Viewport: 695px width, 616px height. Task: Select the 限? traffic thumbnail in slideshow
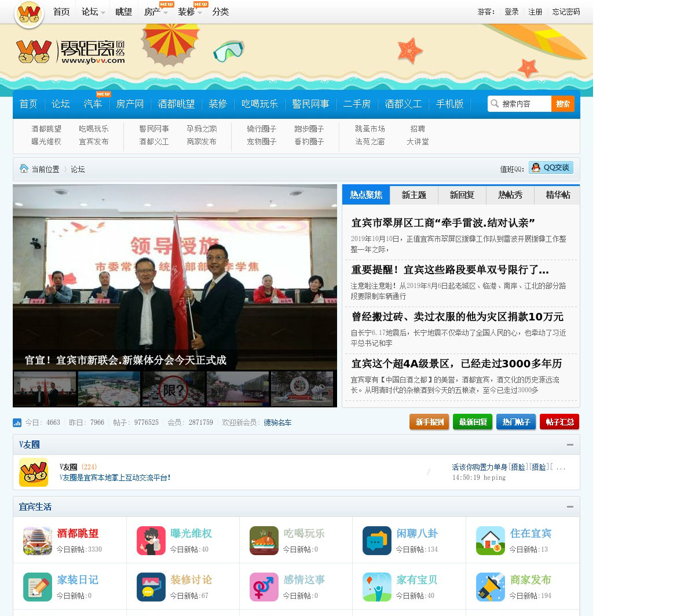174,388
